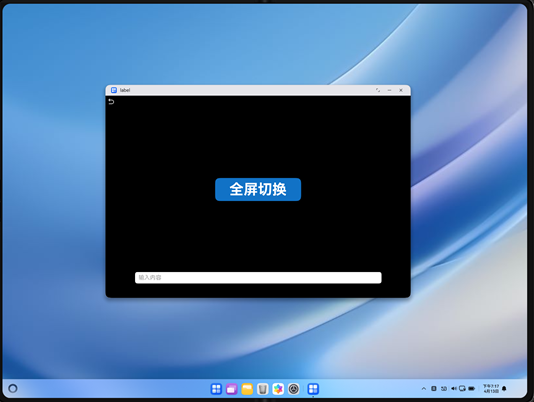
Task: Open the yellow file manager dock icon
Action: [247, 389]
